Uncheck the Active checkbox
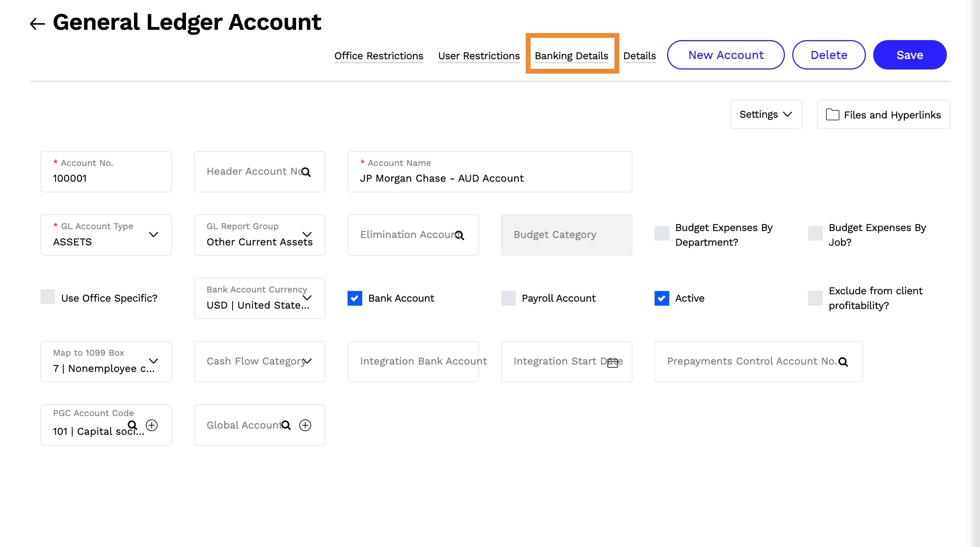The width and height of the screenshot is (980, 547). [x=662, y=298]
